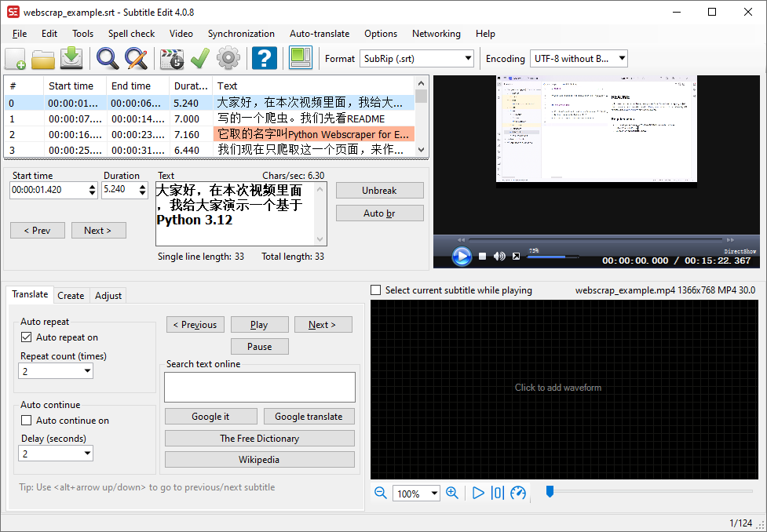Switch to the Adjust tab
This screenshot has height=532, width=767.
click(108, 295)
